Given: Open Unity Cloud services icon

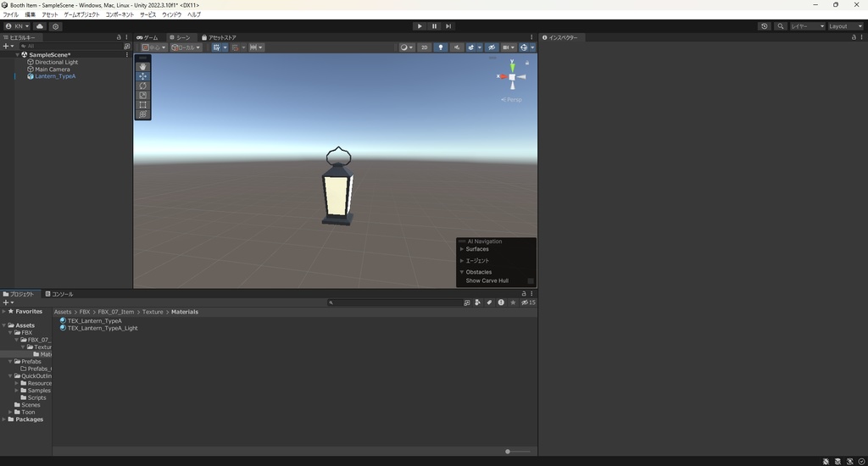Looking at the screenshot, I should pyautogui.click(x=40, y=26).
